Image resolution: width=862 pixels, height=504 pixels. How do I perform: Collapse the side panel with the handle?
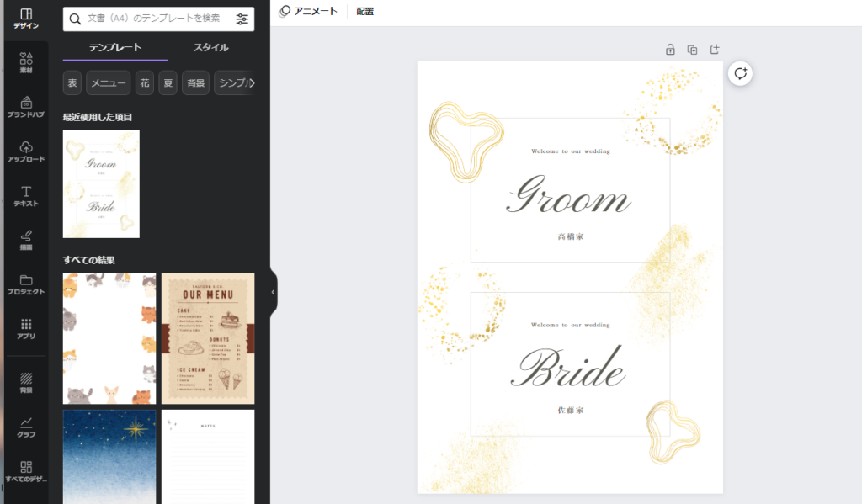273,292
